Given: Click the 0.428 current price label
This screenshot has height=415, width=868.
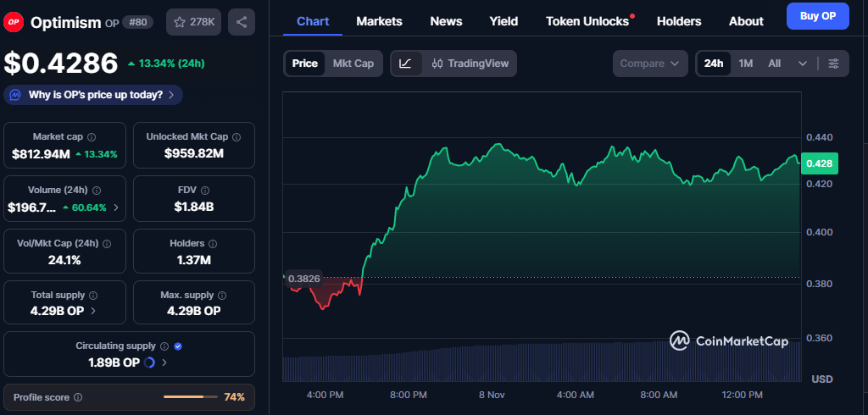Looking at the screenshot, I should (x=820, y=163).
